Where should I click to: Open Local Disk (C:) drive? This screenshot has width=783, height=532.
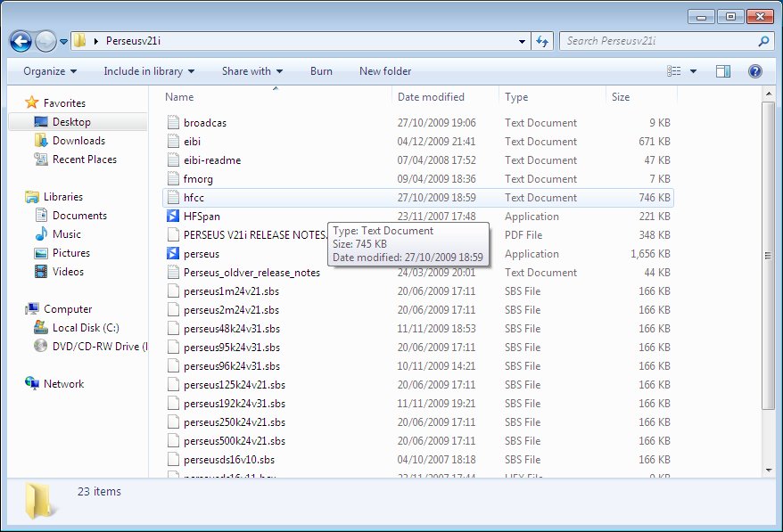[86, 328]
